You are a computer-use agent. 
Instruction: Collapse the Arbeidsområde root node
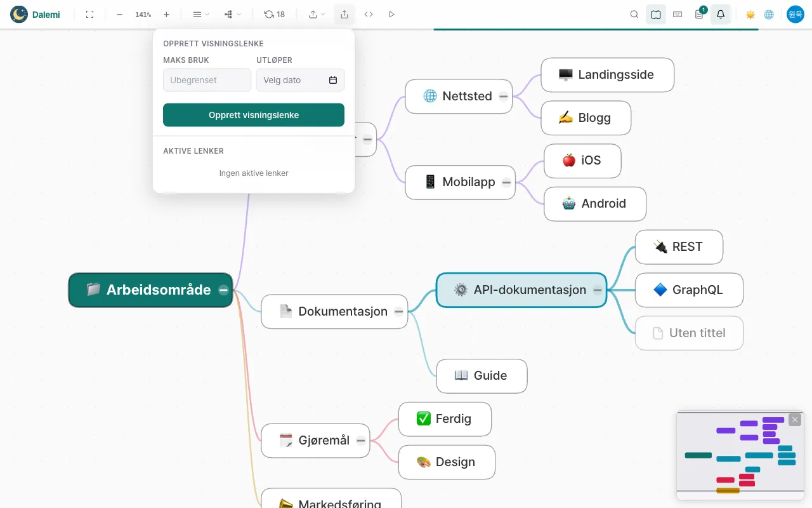tap(223, 290)
